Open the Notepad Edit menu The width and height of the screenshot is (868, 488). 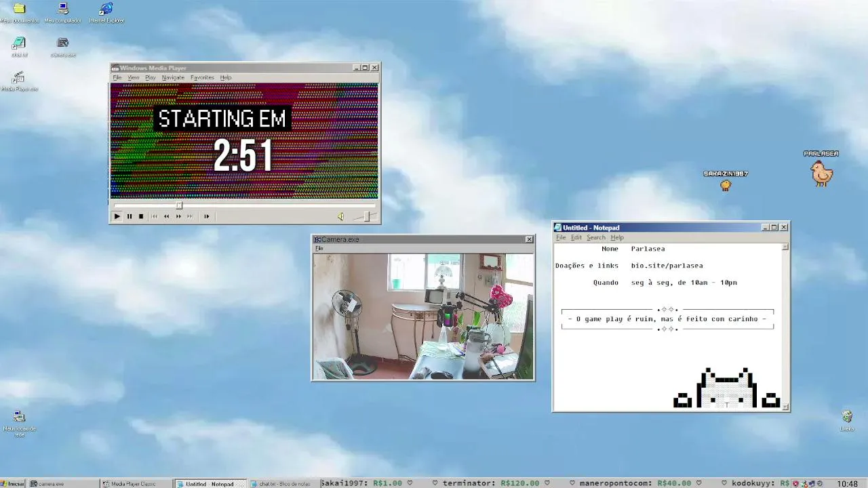pos(576,237)
